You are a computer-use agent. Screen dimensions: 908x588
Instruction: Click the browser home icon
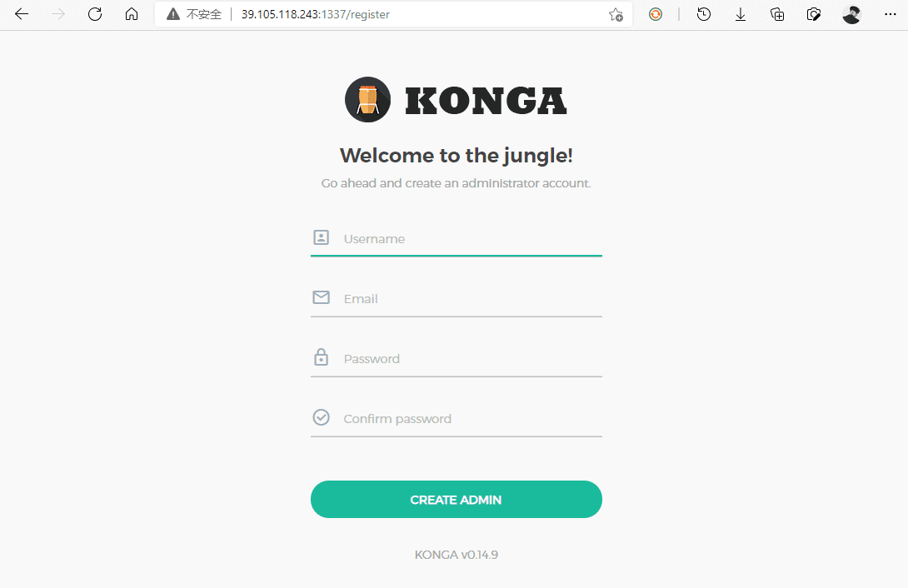pyautogui.click(x=132, y=14)
